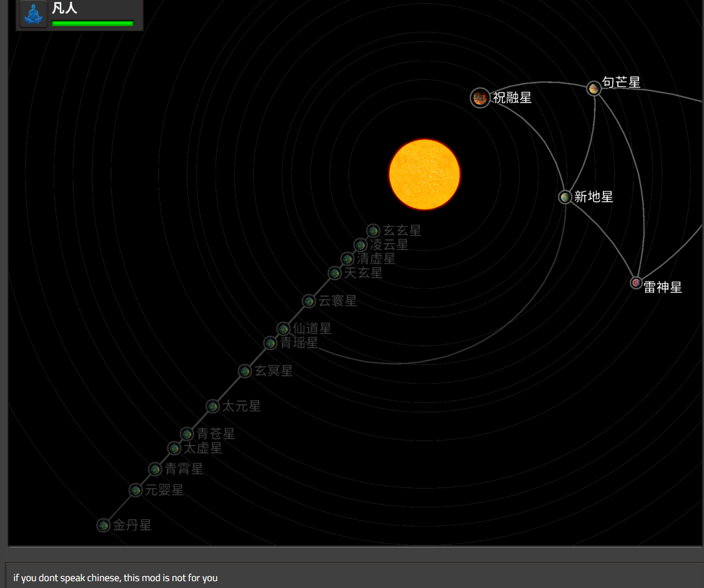Click the green progress bar under 凡人
This screenshot has width=704, height=588.
(x=92, y=24)
